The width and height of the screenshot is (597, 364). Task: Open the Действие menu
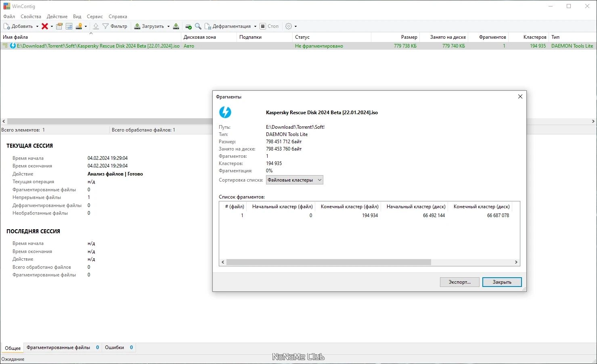pos(57,17)
